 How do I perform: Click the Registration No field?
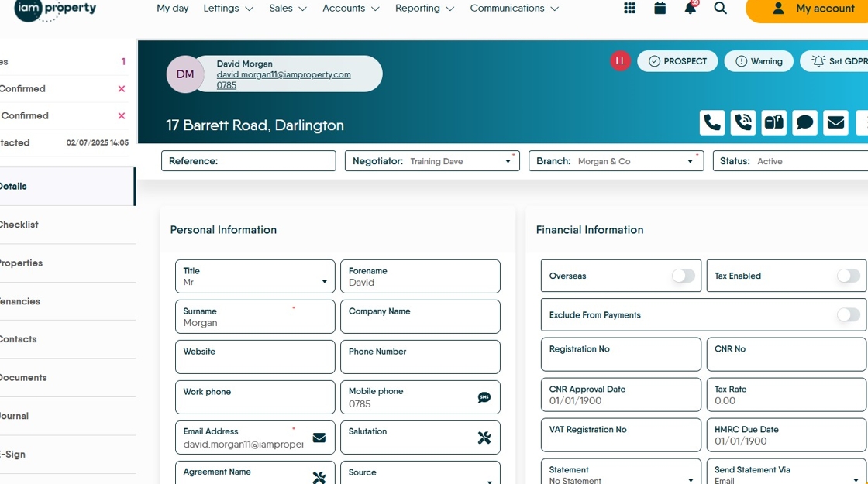621,355
